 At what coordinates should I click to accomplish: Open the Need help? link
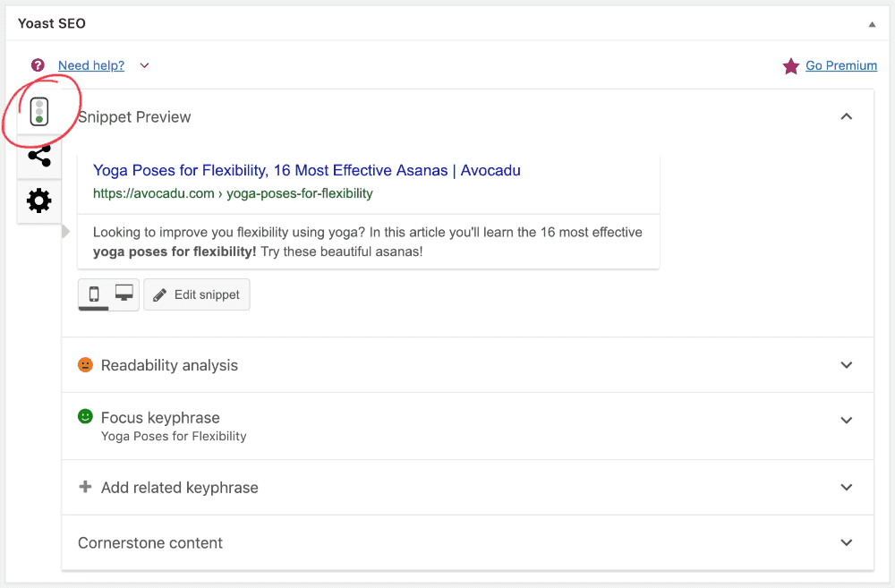tap(91, 65)
